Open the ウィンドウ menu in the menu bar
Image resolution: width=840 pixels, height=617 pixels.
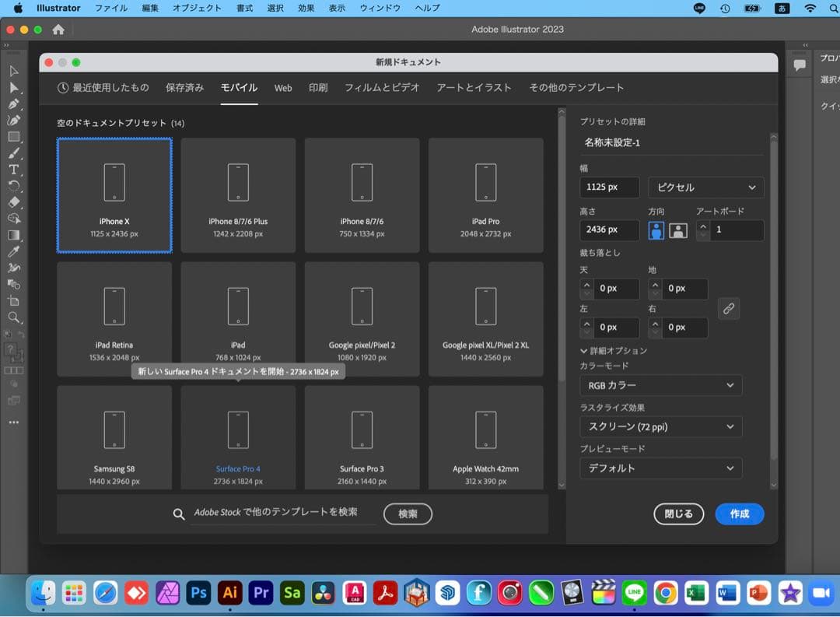tap(379, 8)
